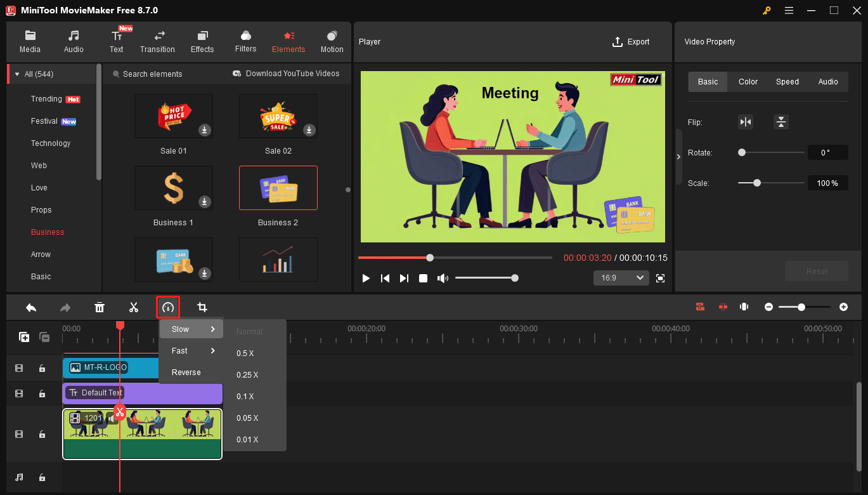Adjust the Rotate slider
Image resolution: width=868 pixels, height=495 pixels.
(772, 153)
